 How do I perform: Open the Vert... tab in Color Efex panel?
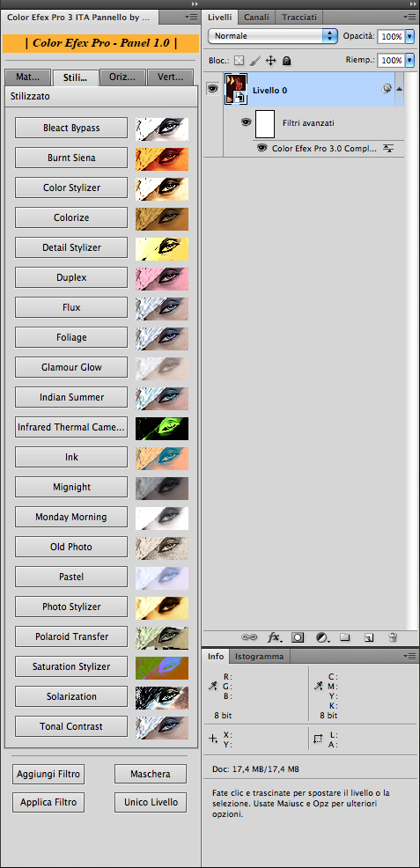point(171,77)
